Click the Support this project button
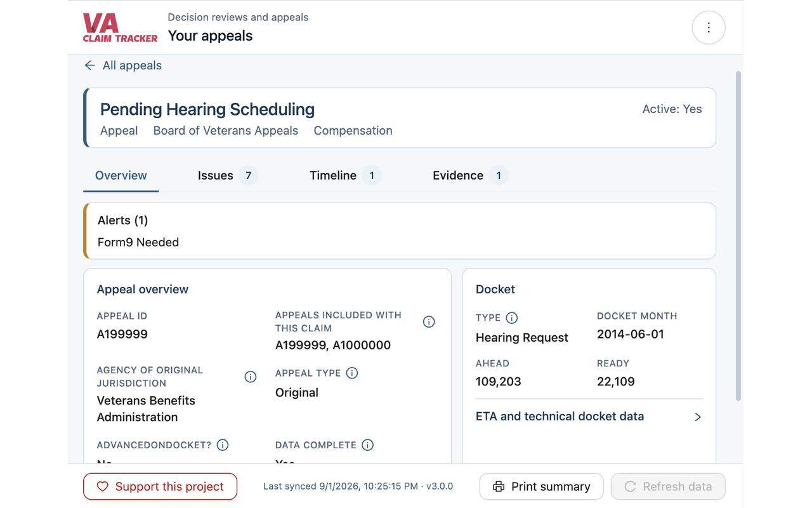812x508 pixels. pyautogui.click(x=160, y=486)
